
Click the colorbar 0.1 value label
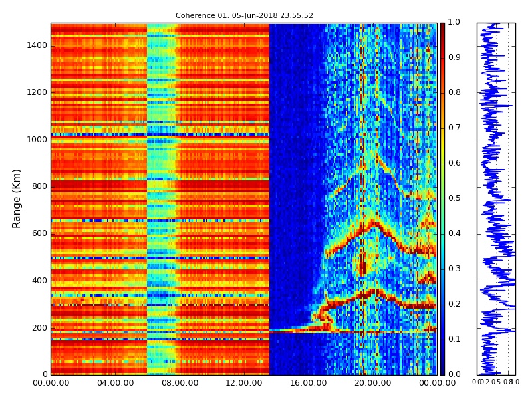click(x=454, y=339)
